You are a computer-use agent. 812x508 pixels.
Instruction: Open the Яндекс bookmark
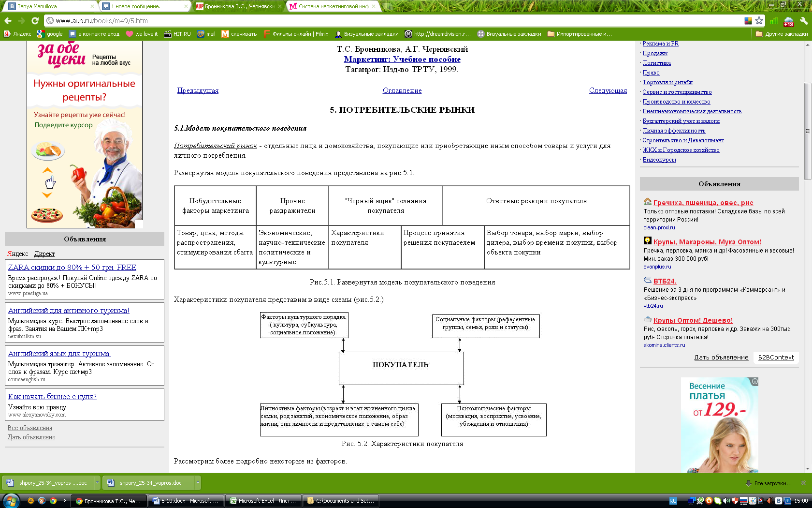tap(18, 34)
